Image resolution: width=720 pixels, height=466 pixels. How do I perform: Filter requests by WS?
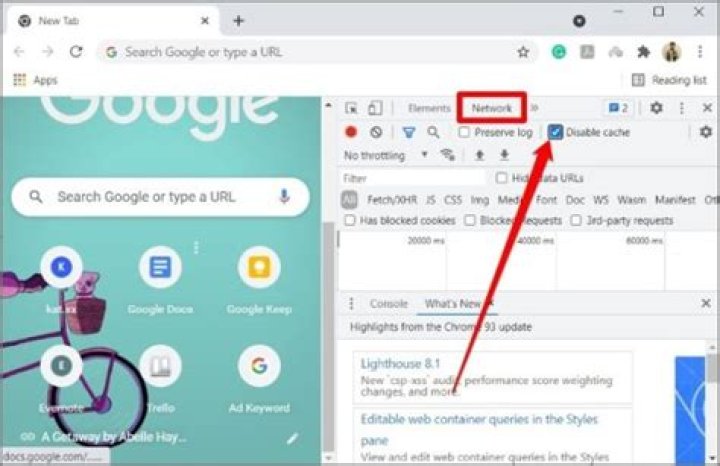pyautogui.click(x=601, y=200)
